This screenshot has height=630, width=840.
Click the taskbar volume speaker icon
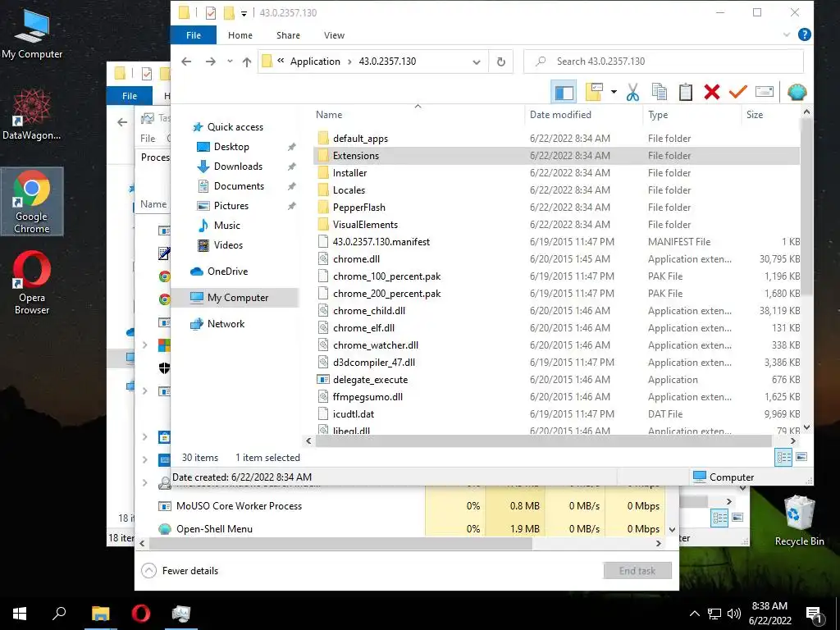[x=734, y=614]
